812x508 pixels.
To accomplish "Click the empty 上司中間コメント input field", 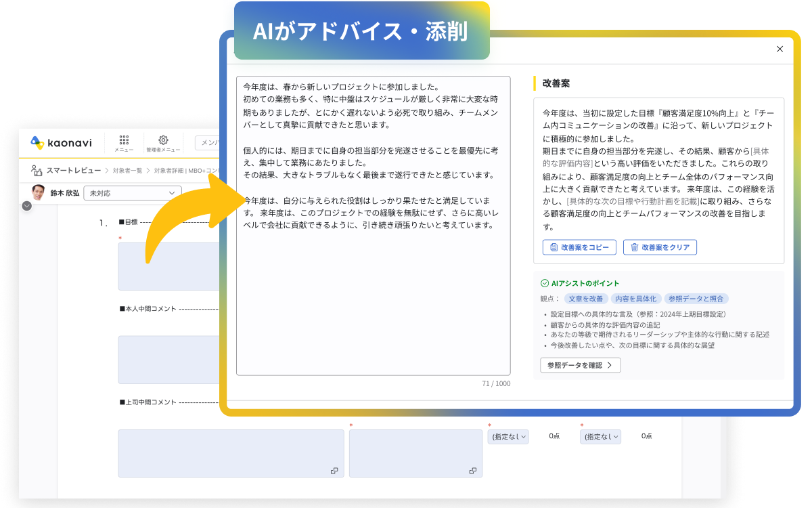I will pos(230,452).
